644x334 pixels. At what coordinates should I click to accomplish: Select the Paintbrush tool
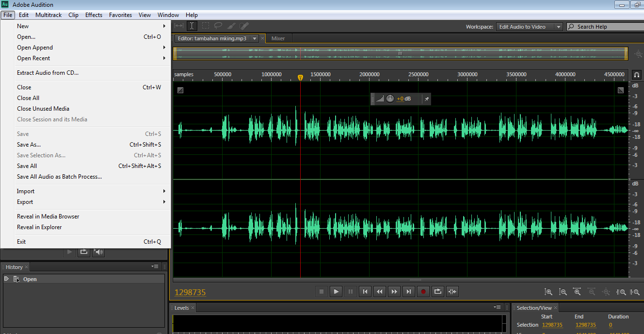[x=231, y=26]
